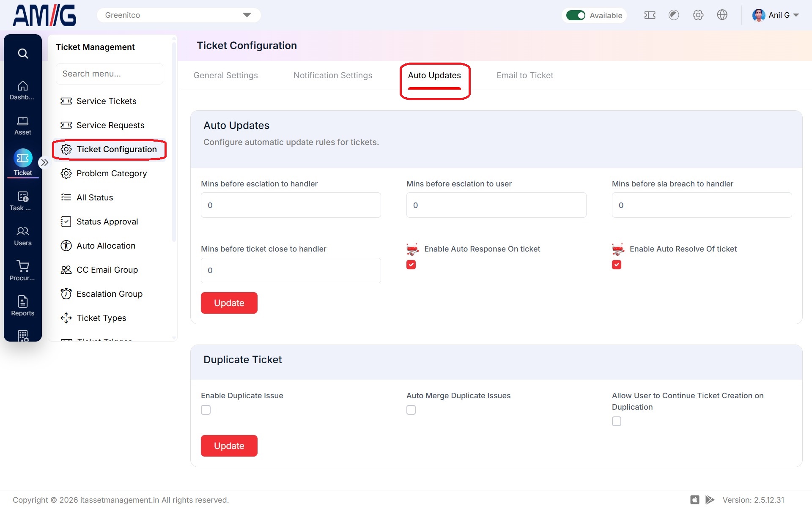Open the Task module icon
Screen dimensions: 812x509
click(22, 201)
